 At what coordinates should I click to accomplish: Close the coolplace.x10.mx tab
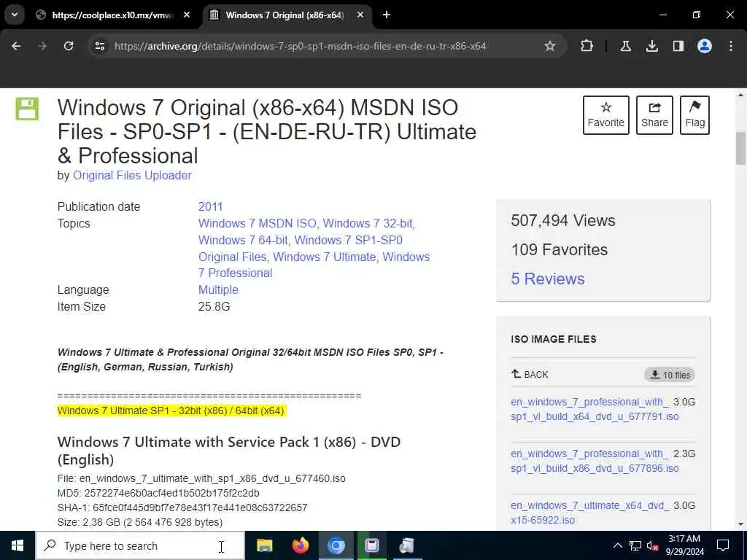187,15
